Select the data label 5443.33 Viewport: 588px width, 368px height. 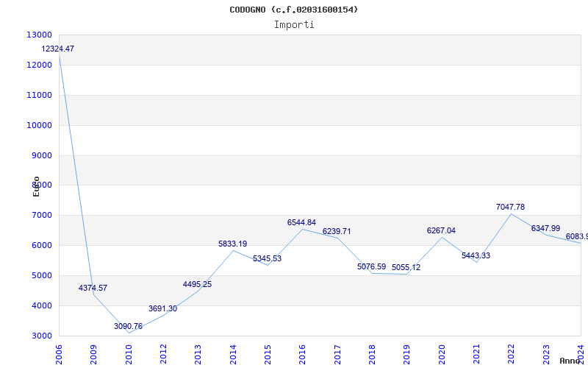(x=476, y=255)
